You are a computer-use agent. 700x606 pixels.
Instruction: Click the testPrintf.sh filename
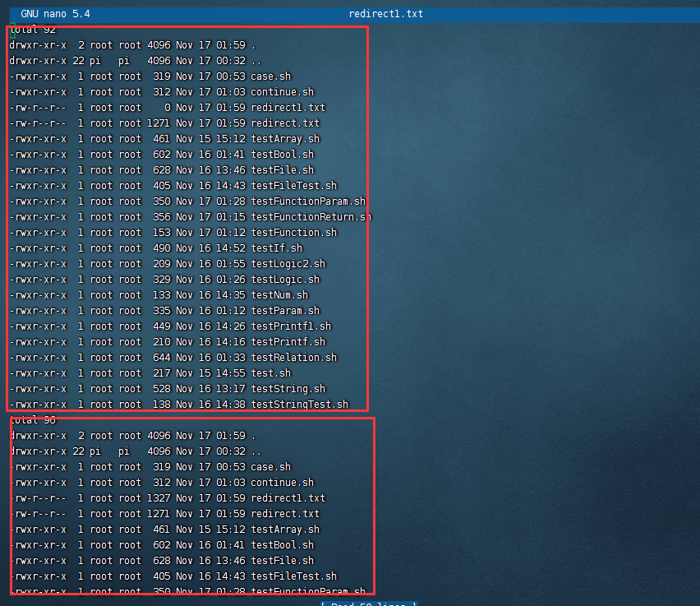point(288,342)
